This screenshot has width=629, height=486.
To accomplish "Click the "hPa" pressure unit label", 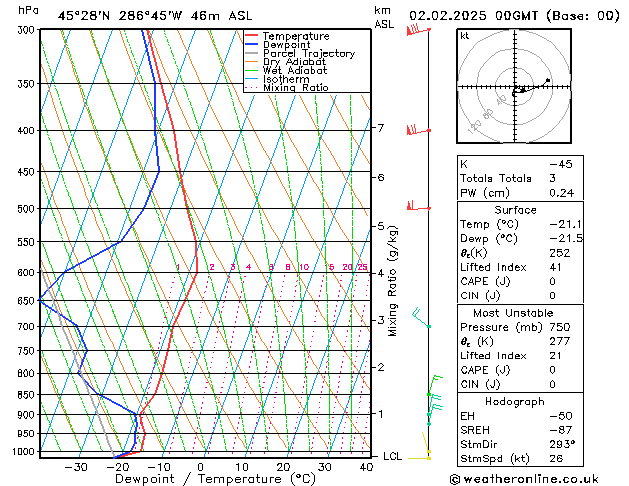I will tap(28, 10).
